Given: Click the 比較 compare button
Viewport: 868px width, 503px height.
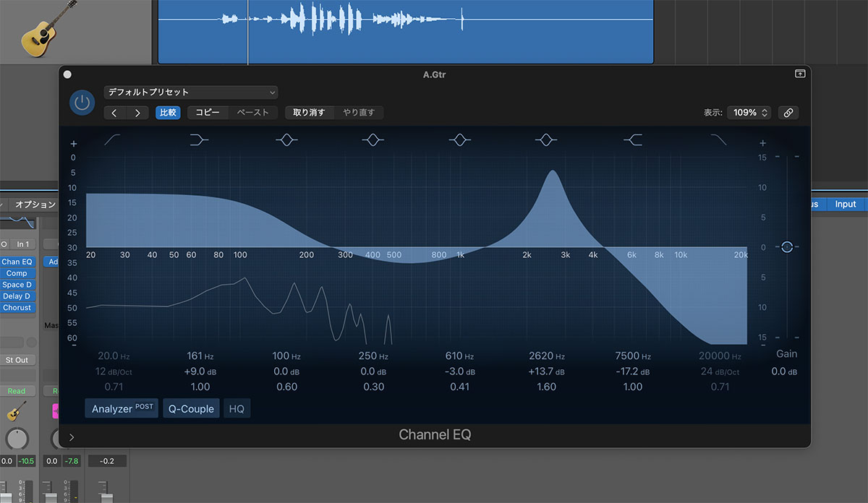Looking at the screenshot, I should [x=168, y=113].
